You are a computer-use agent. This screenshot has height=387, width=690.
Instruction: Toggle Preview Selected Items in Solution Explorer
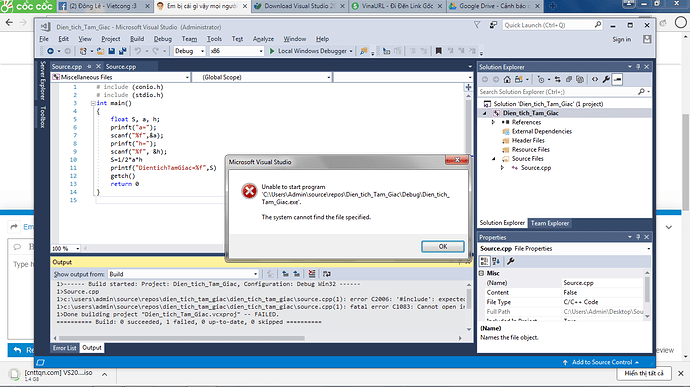pyautogui.click(x=617, y=80)
